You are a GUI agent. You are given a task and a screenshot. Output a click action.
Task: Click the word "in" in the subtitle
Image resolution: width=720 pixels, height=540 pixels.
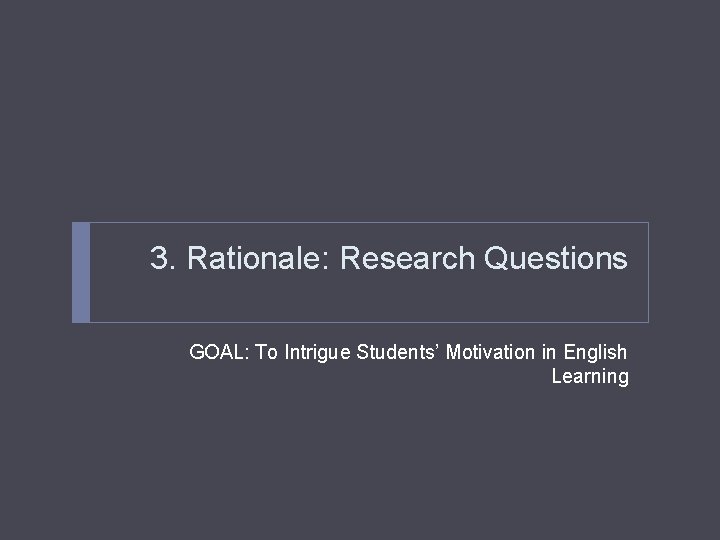550,352
